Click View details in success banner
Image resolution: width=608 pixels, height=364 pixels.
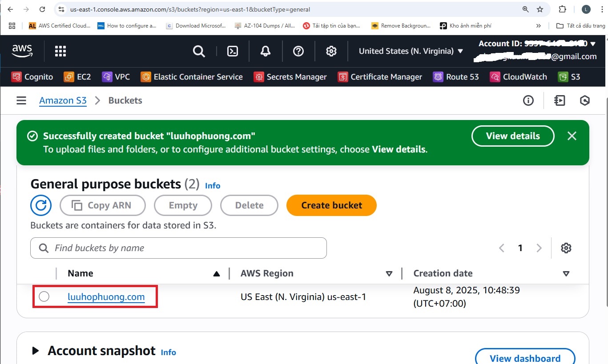point(512,136)
